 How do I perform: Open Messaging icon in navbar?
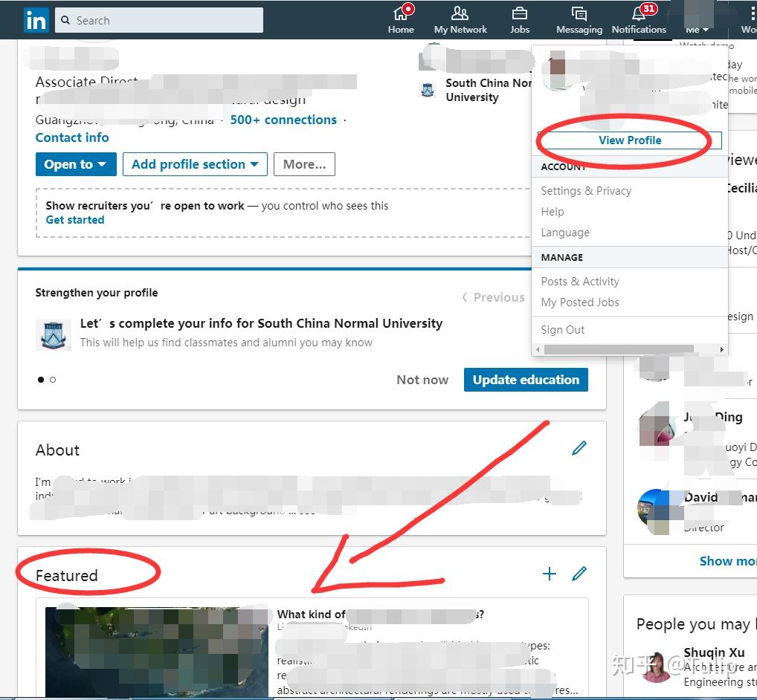point(579,13)
